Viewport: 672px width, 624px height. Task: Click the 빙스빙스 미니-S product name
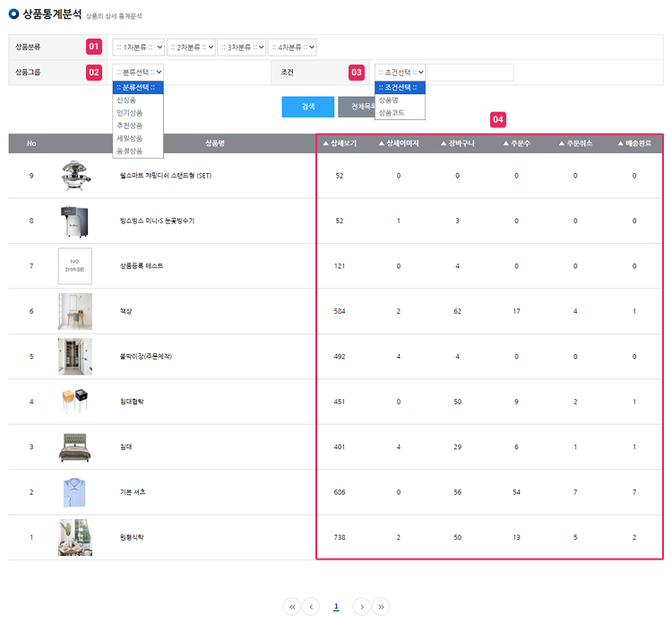coord(157,221)
